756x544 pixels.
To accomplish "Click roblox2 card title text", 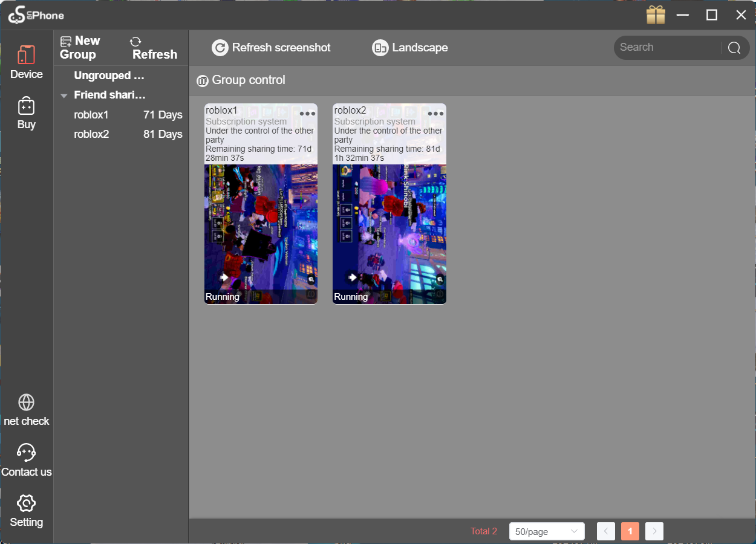I will [x=350, y=110].
